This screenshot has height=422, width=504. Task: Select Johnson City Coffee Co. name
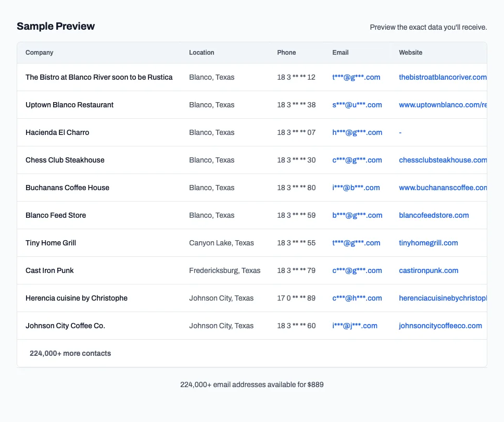point(65,326)
